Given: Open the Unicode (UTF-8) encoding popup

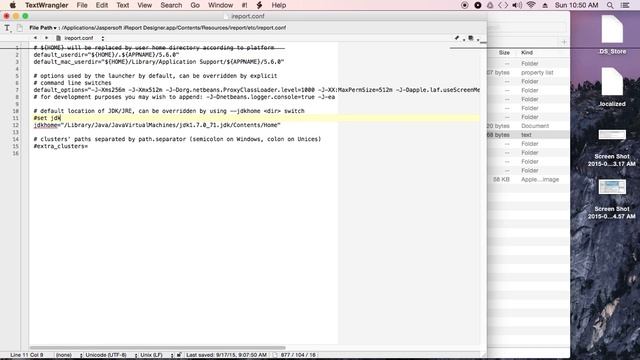Looking at the screenshot, I should click(110, 355).
